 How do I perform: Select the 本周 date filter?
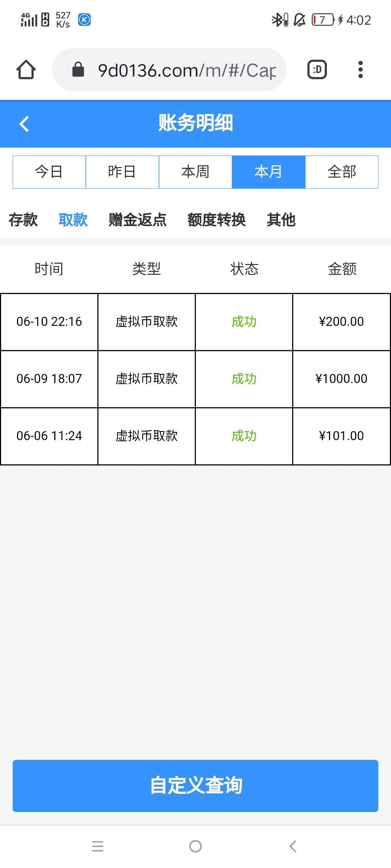195,172
